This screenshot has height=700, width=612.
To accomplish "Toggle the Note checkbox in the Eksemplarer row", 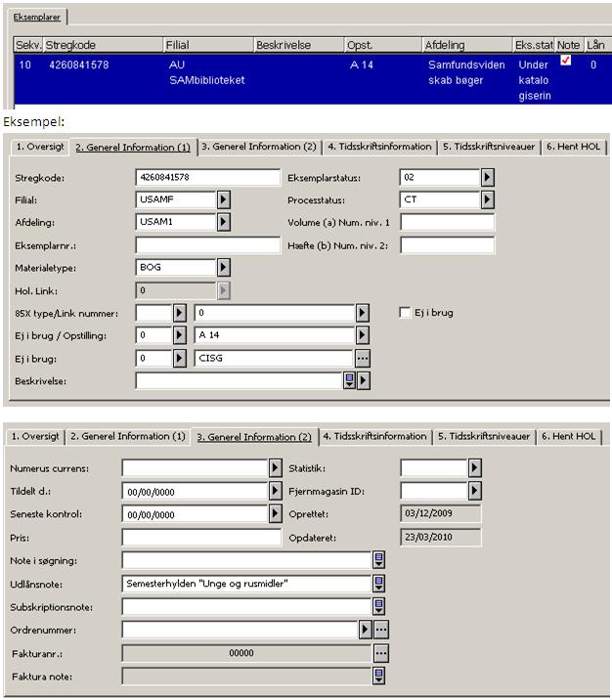I will coord(565,61).
